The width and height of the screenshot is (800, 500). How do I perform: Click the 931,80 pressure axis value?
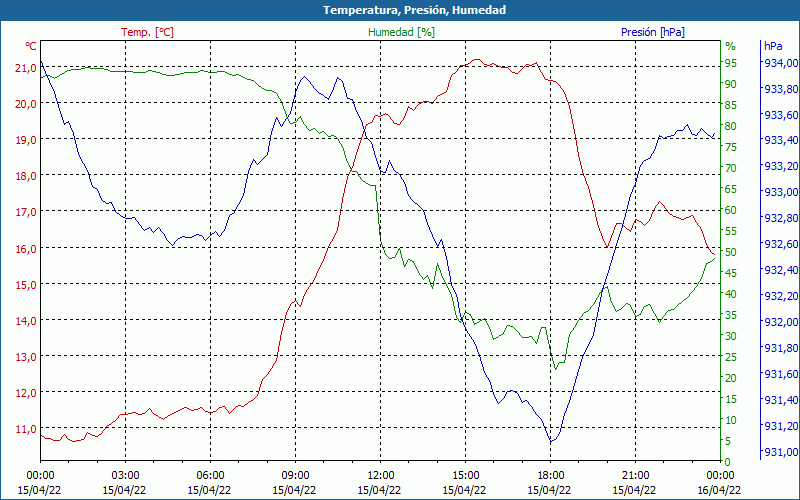(x=779, y=348)
